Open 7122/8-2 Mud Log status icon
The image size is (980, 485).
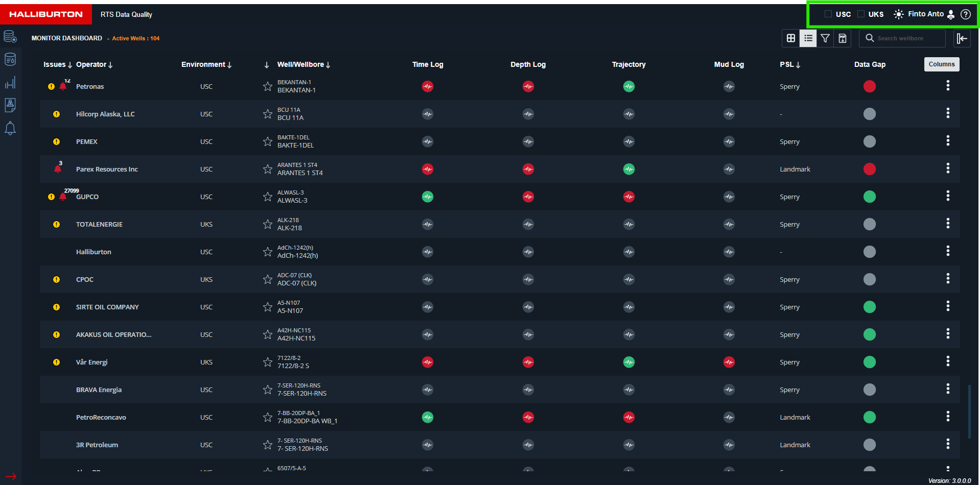pyautogui.click(x=729, y=362)
